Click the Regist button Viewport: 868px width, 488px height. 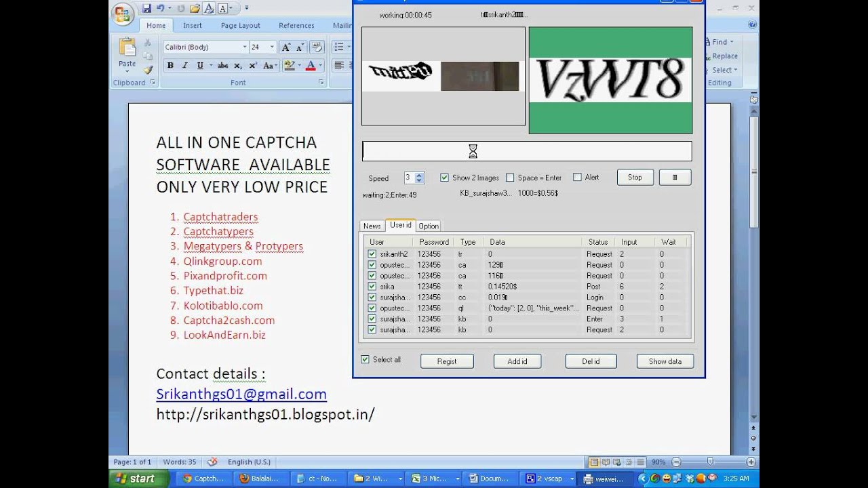coord(447,361)
